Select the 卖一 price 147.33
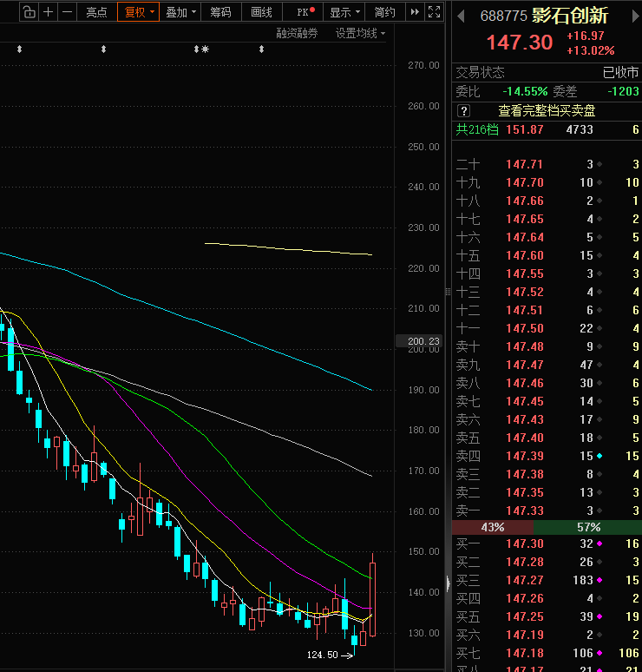The image size is (642, 672). coord(525,511)
